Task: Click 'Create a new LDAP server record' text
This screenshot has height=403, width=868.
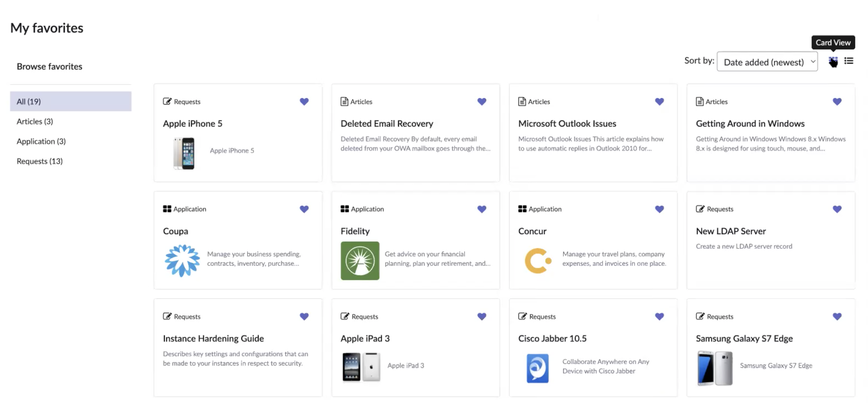Action: pos(744,247)
